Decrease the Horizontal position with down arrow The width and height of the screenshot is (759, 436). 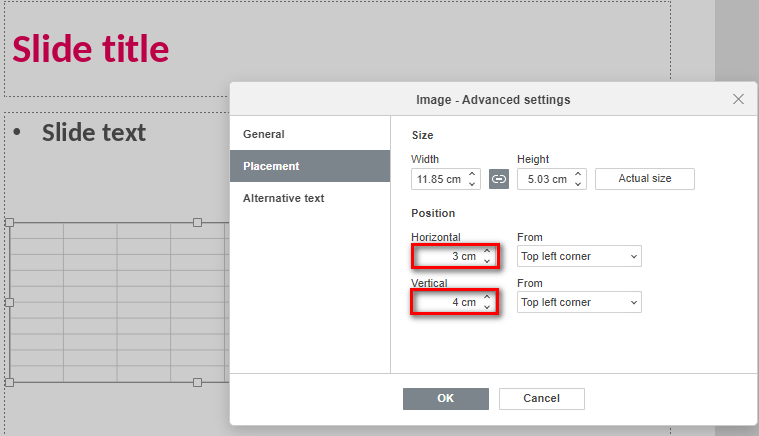click(x=487, y=261)
